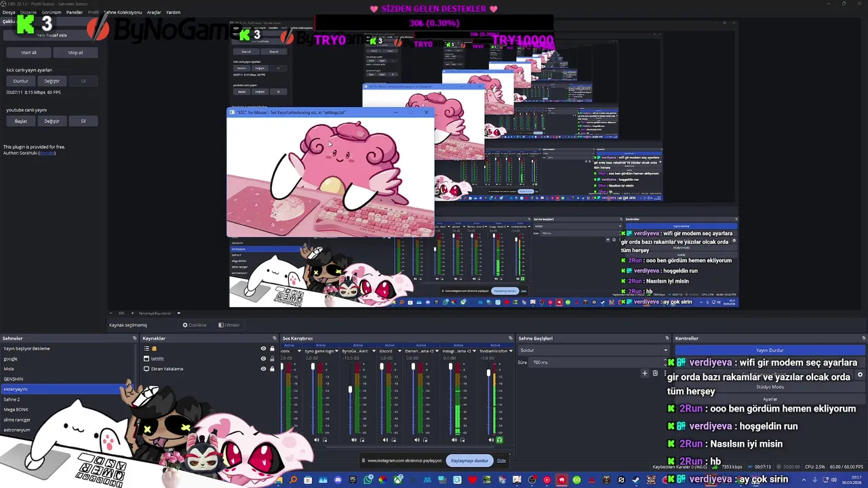Open the Soldur transition dropdown
This screenshot has height=488, width=868.
pos(593,350)
